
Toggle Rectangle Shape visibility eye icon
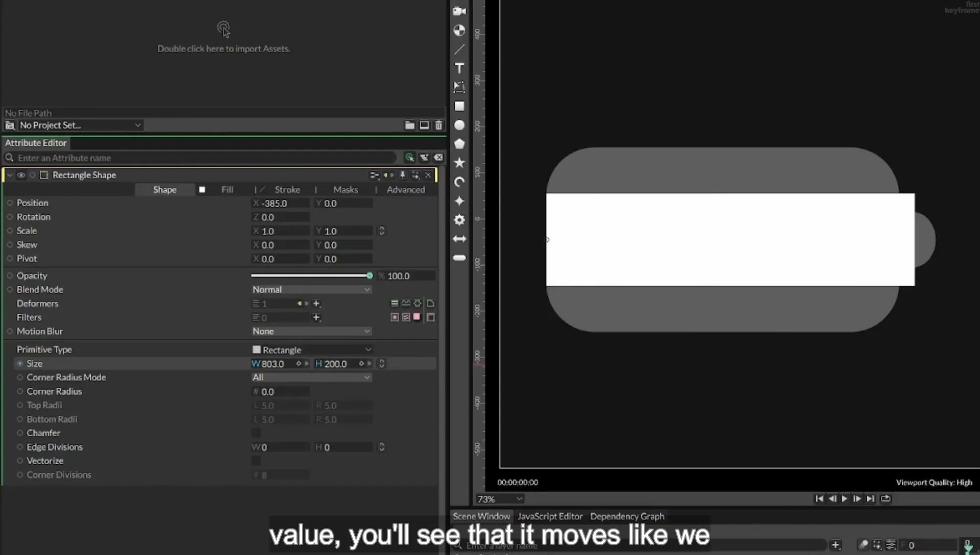tap(21, 175)
